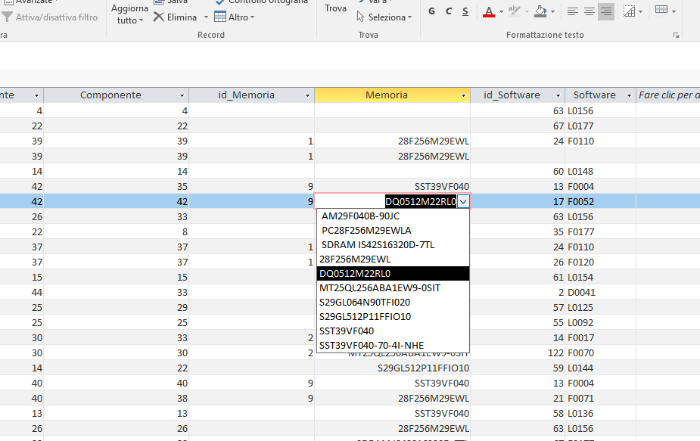Open the Elimina dropdown arrow

tap(206, 17)
